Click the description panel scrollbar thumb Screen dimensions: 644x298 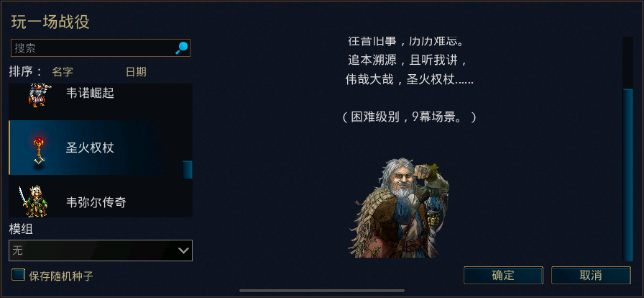[628, 175]
